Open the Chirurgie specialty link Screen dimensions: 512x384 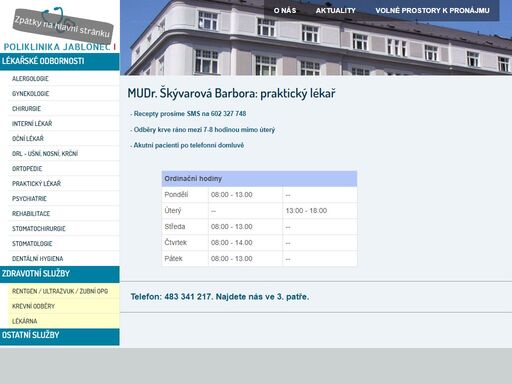pos(26,109)
